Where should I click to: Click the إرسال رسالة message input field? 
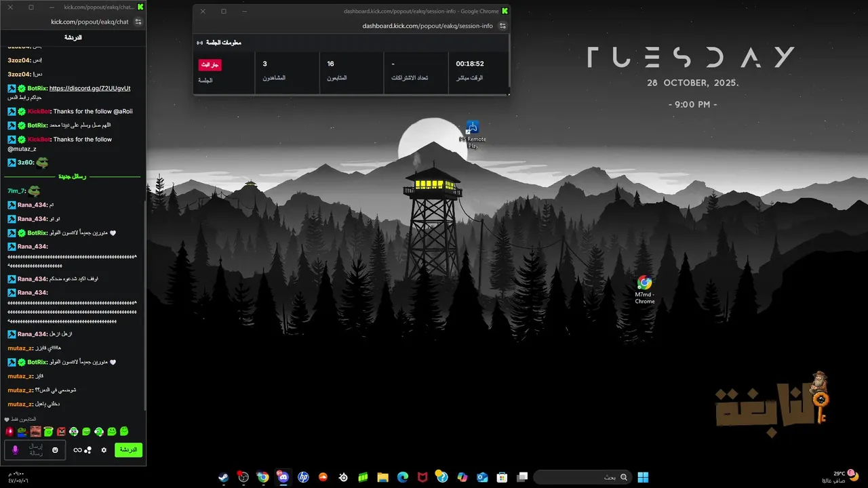point(35,450)
